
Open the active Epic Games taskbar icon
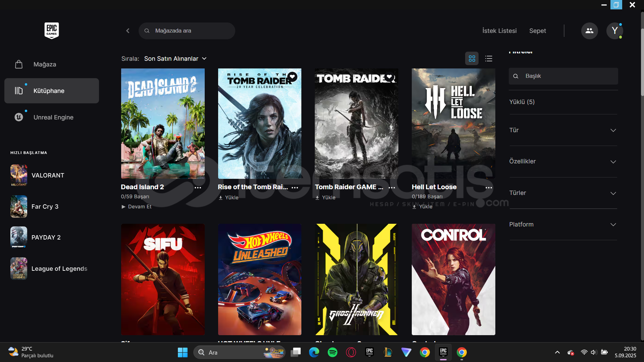tap(443, 352)
